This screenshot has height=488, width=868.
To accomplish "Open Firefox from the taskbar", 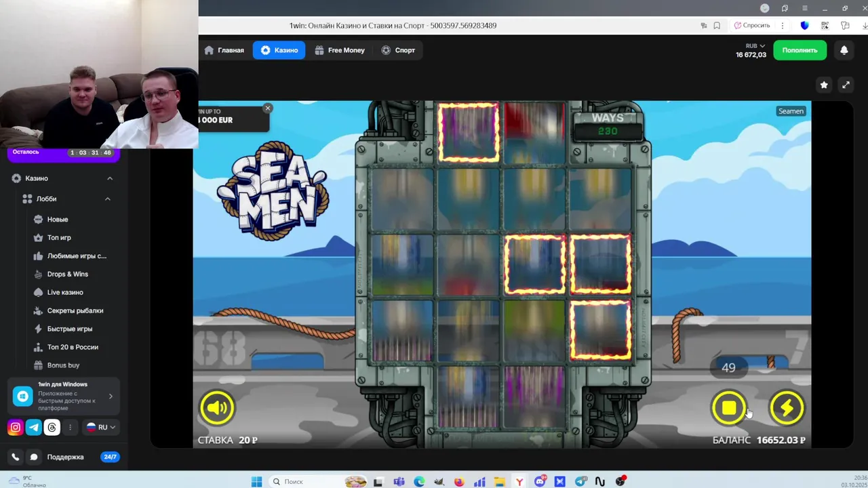I will [x=459, y=482].
